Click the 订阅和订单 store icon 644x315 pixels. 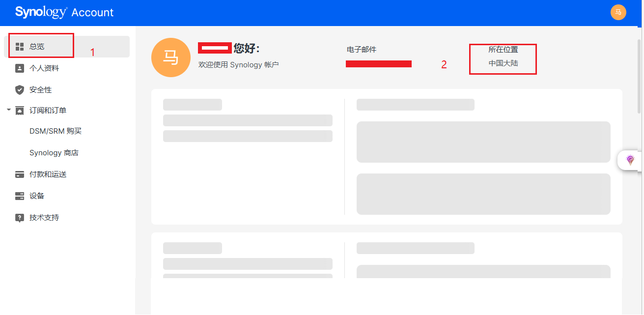(x=20, y=111)
